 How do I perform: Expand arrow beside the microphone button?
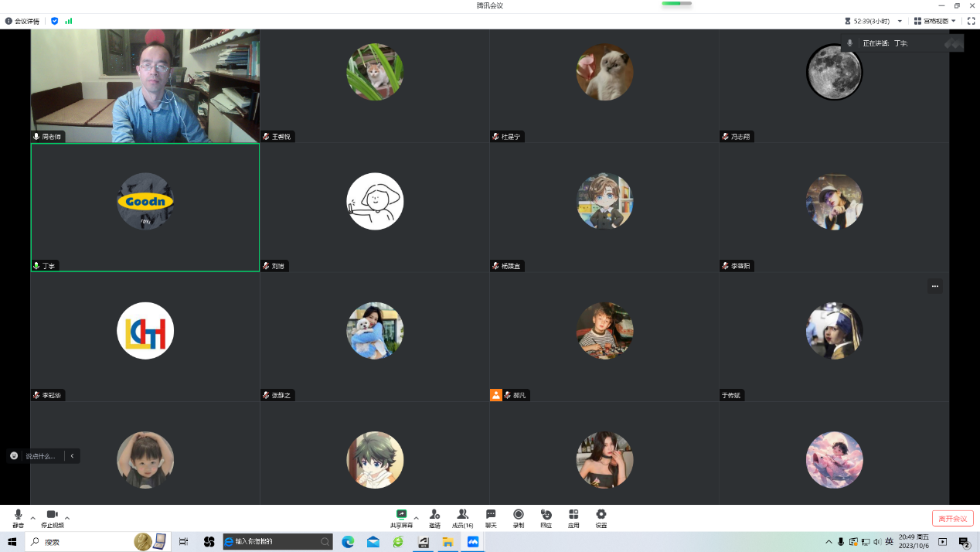[32, 517]
